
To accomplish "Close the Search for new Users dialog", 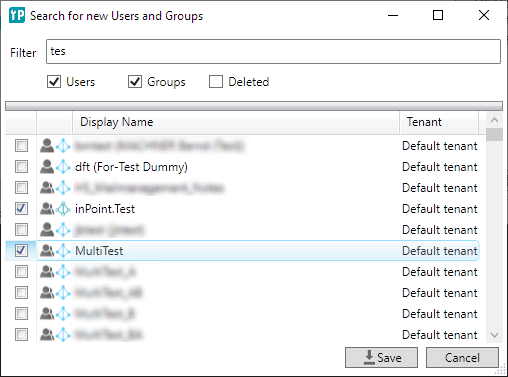I will (x=484, y=15).
